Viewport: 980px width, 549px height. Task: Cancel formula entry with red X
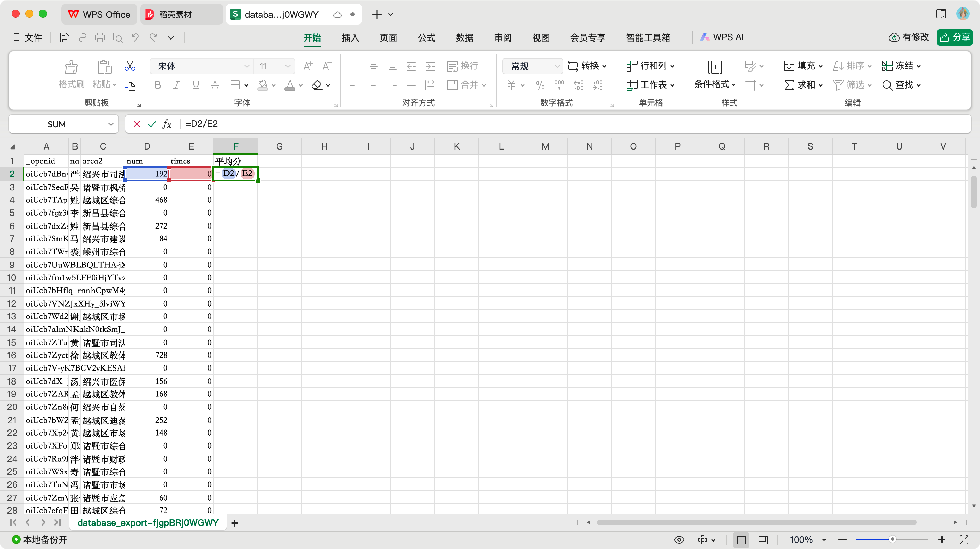(x=136, y=124)
